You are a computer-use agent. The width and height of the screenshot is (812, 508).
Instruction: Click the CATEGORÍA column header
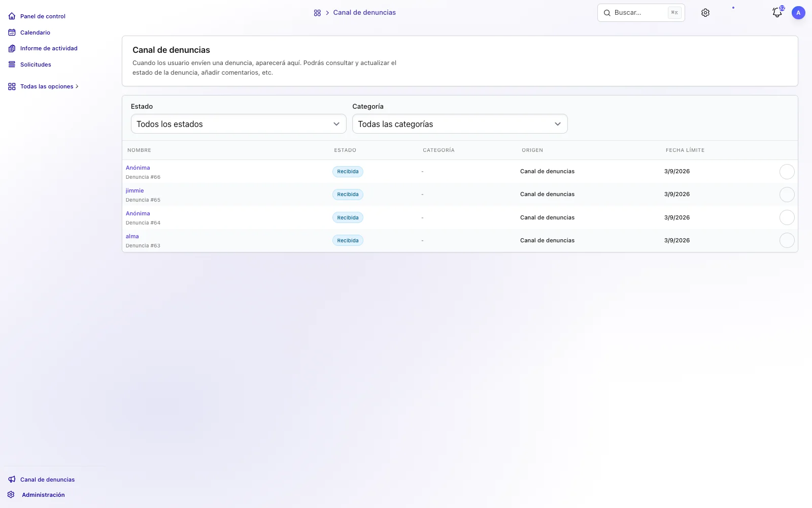coord(438,150)
